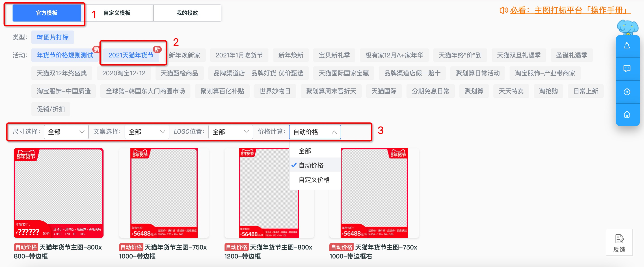
Task: Select activity 天猫年终"价"到
Action: point(460,55)
